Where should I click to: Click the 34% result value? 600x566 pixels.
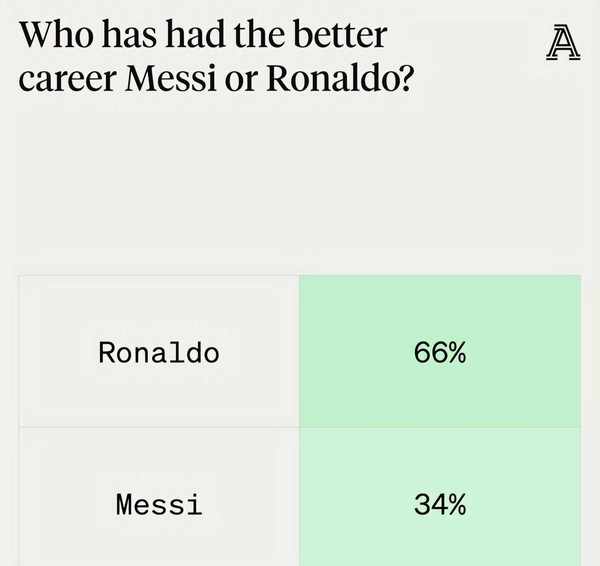point(440,505)
